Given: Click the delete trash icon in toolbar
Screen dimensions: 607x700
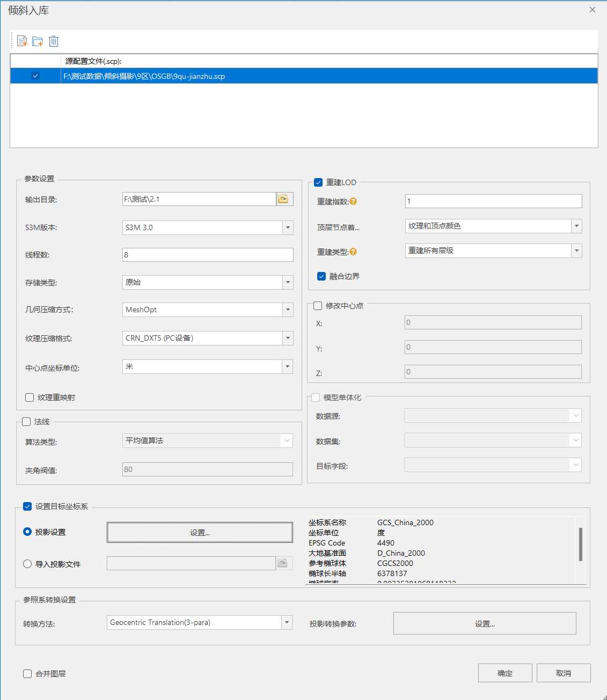Looking at the screenshot, I should (x=54, y=41).
